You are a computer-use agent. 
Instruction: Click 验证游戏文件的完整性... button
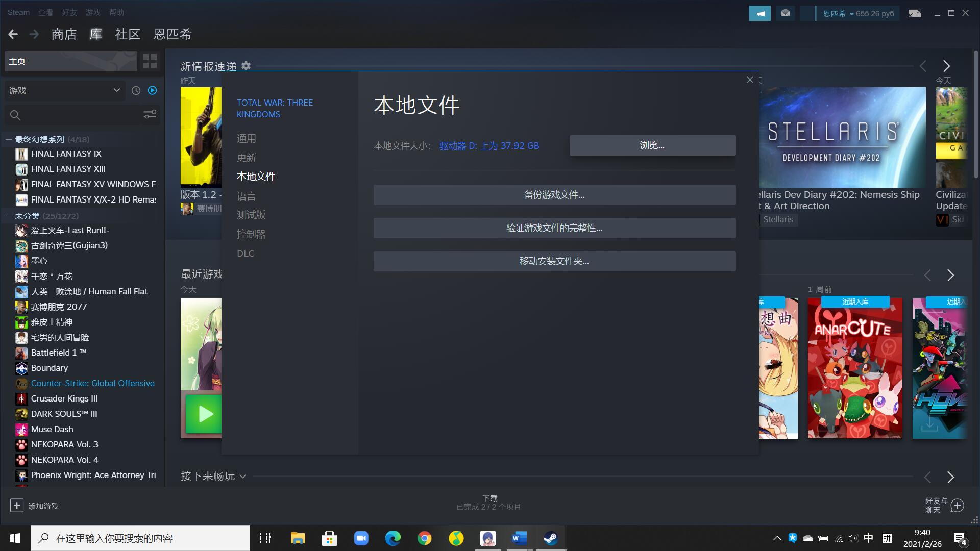554,228
